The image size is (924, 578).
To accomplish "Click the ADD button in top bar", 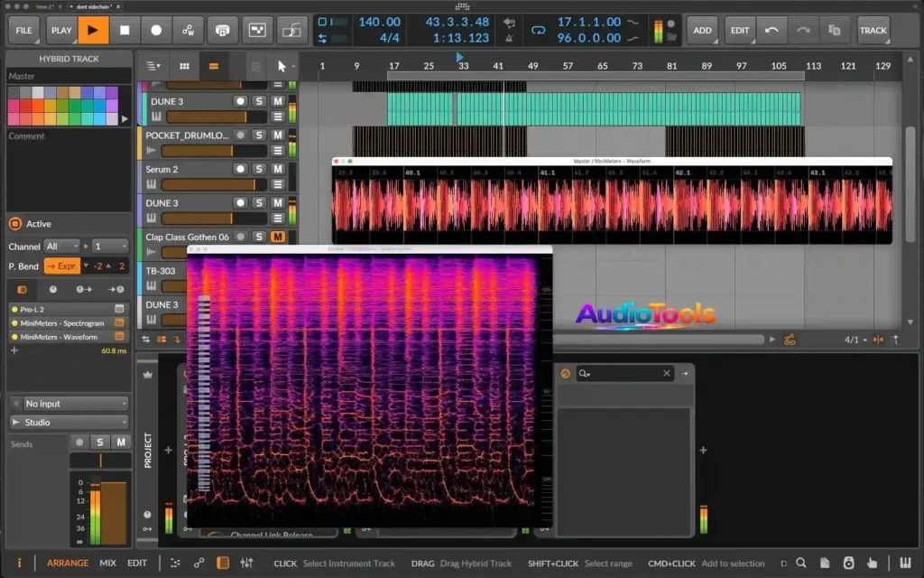I will coord(702,30).
